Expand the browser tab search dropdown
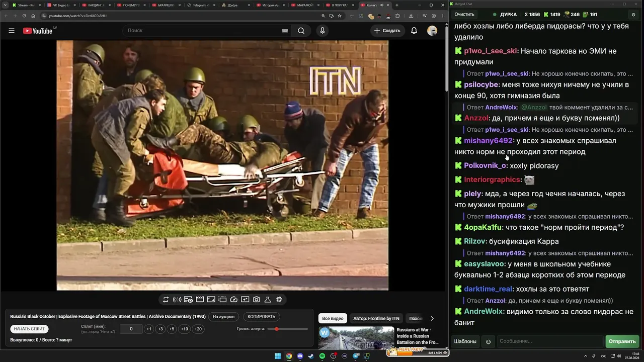 point(6,5)
